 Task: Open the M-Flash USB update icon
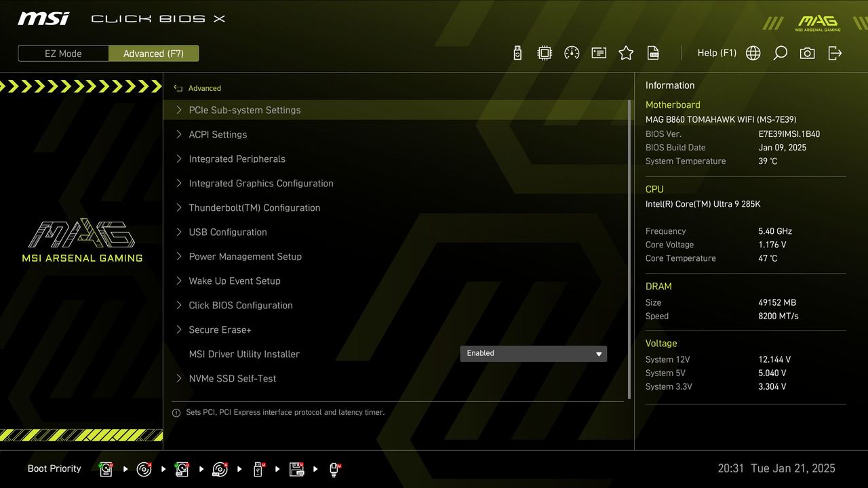pyautogui.click(x=517, y=53)
